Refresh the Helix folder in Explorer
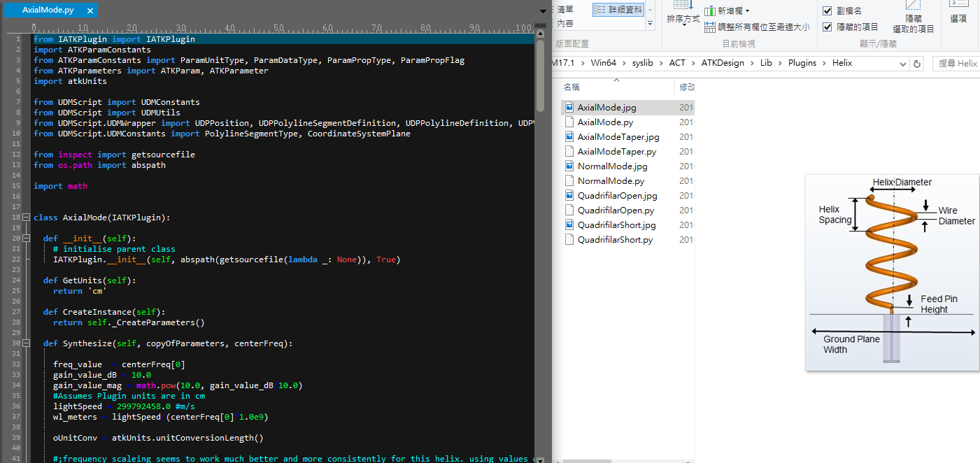Image resolution: width=980 pixels, height=463 pixels. [x=917, y=64]
